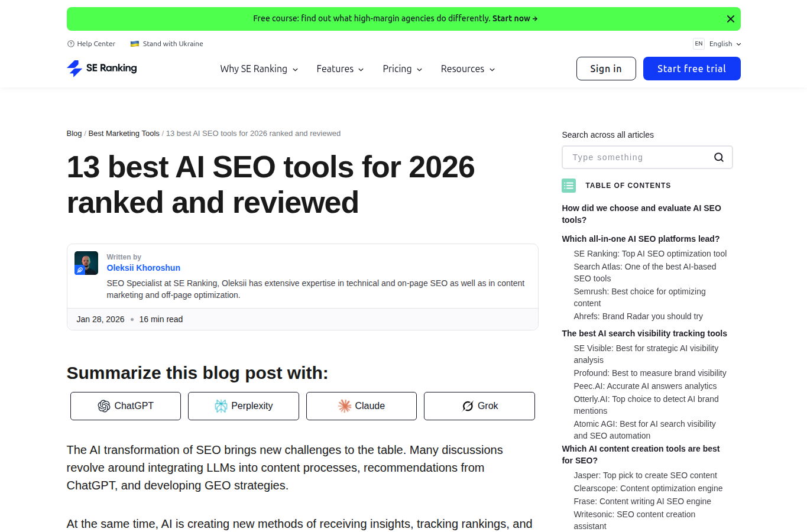Screen dimensions: 807x532
Task: Click the SE Ranking logo
Action: tap(102, 69)
